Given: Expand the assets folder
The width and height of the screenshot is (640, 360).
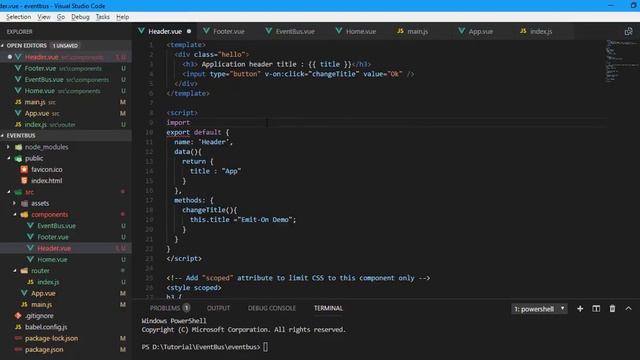Looking at the screenshot, I should 40,203.
